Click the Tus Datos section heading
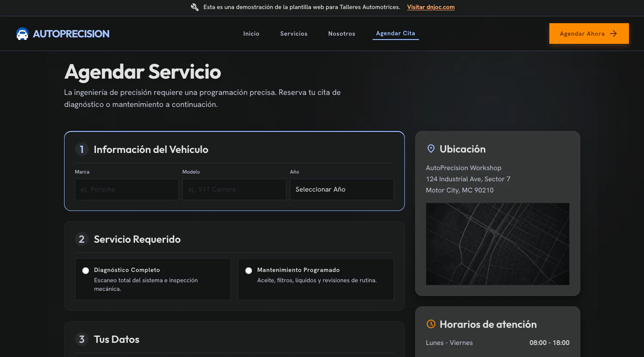644x357 pixels. (x=117, y=339)
